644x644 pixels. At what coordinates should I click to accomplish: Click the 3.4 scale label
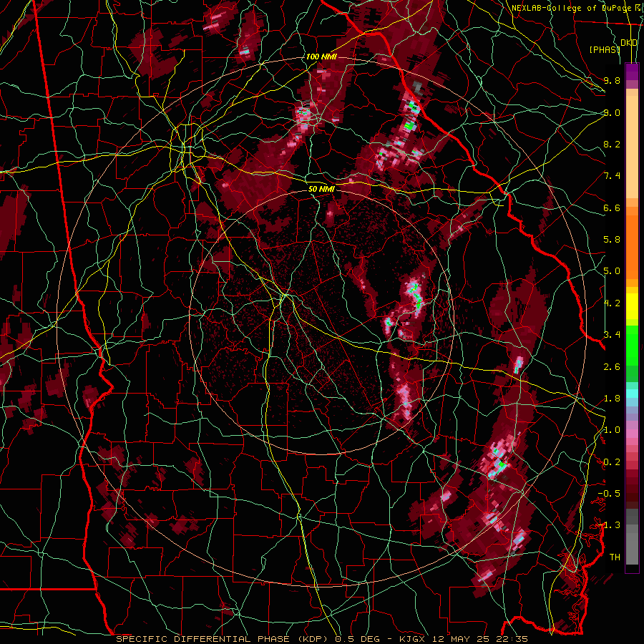(x=612, y=335)
